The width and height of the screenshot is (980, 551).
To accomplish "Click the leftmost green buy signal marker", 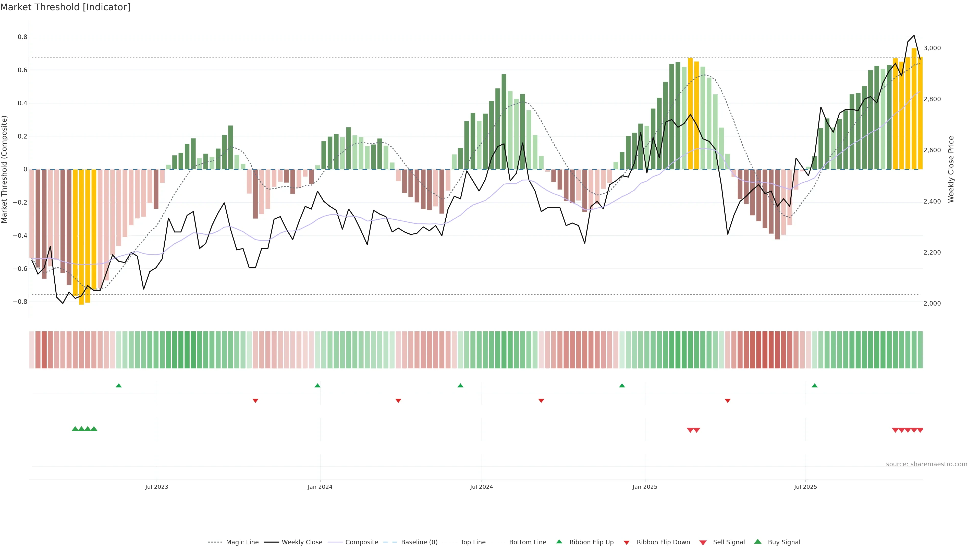I will click(x=75, y=429).
